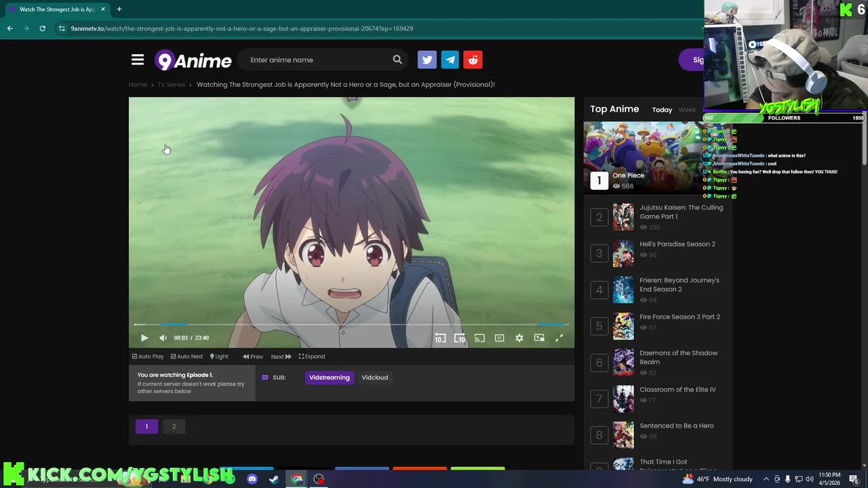Click the search magnifier icon
This screenshot has width=868, height=488.
(x=397, y=60)
